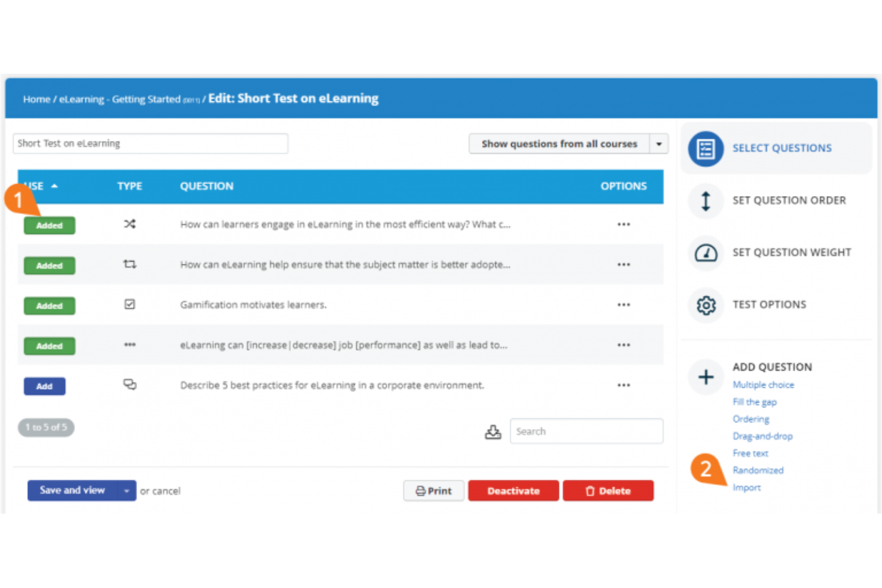Click the Set Question Order arrows icon

[706, 201]
